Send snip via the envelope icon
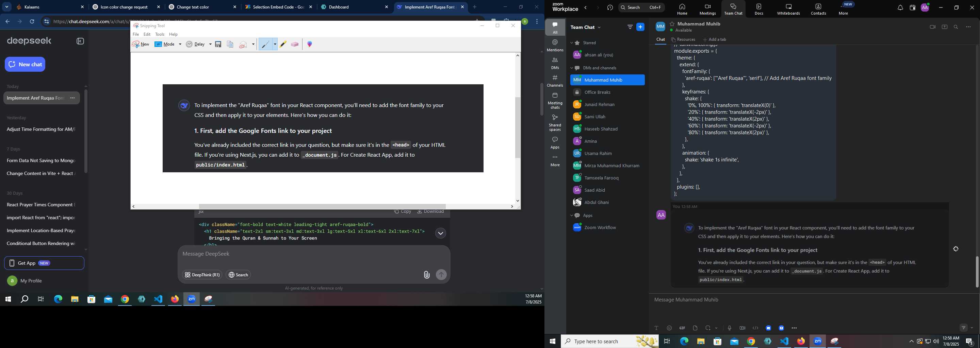Image resolution: width=980 pixels, height=348 pixels. click(x=244, y=45)
